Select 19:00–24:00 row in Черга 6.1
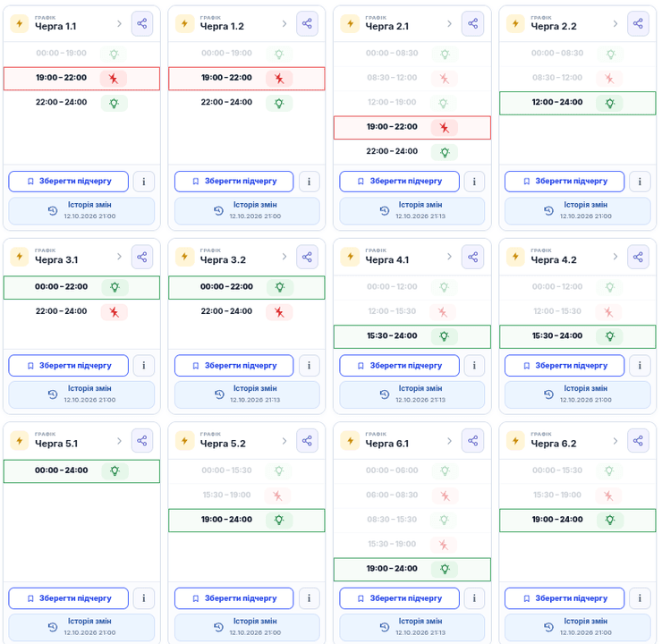The height and width of the screenshot is (644, 662). pos(412,569)
